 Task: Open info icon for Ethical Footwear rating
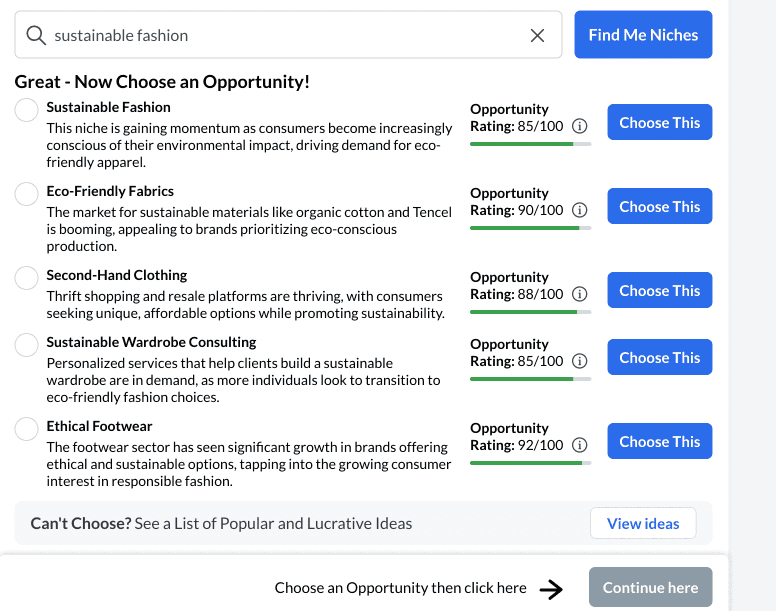coord(580,445)
